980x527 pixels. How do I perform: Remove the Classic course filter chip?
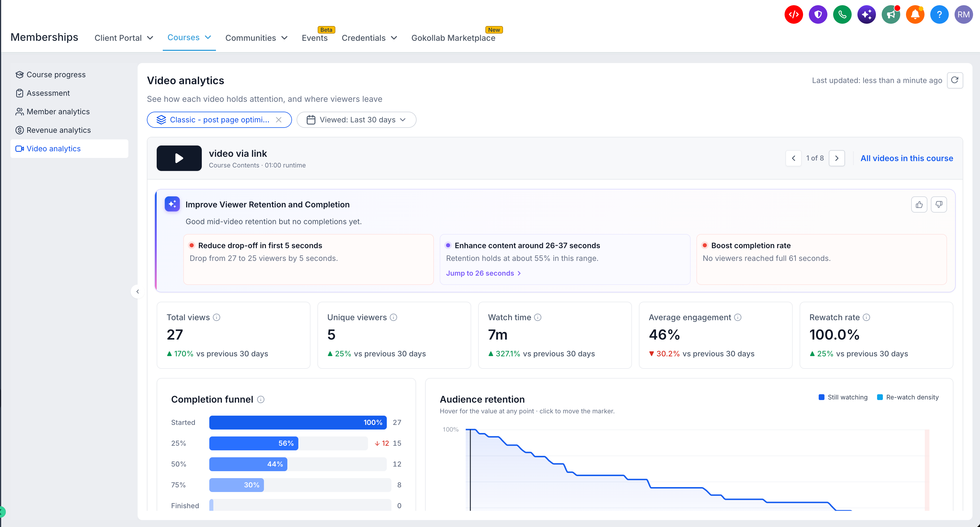point(279,120)
